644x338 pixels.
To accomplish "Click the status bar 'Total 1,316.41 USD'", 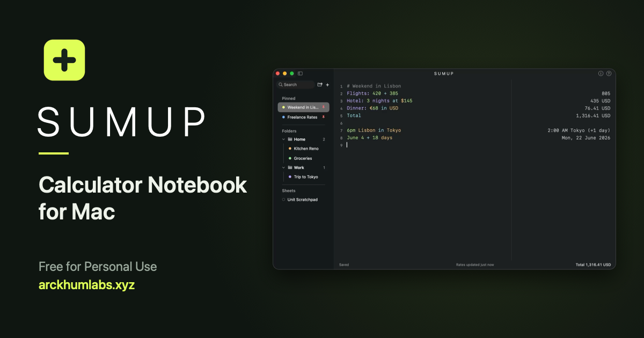I will [593, 264].
